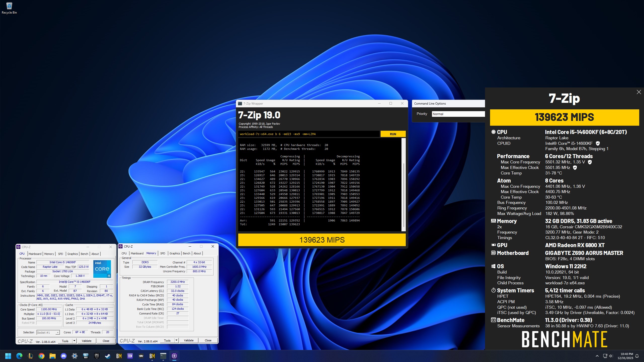The width and height of the screenshot is (644, 362).
Task: Click the BenchMate taskbar icon beside Steam
Action: (119, 356)
